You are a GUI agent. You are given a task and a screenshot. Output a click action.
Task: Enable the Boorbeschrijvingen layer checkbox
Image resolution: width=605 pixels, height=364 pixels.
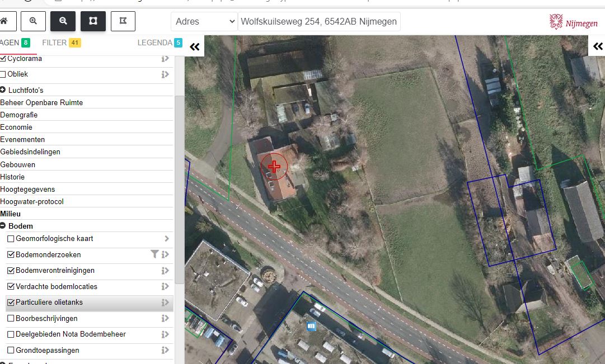(11, 319)
